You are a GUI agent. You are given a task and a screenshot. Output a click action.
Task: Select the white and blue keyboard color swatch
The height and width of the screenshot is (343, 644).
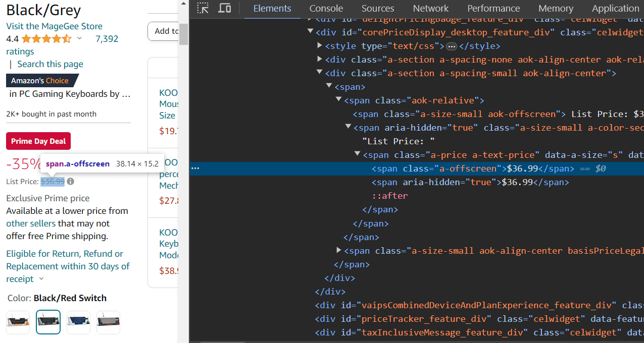(x=78, y=322)
